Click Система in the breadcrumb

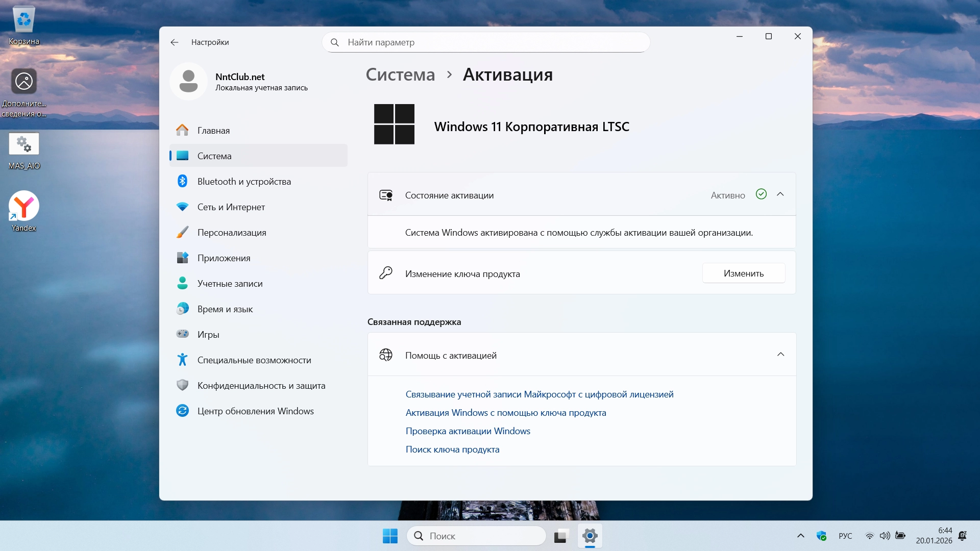click(x=400, y=75)
